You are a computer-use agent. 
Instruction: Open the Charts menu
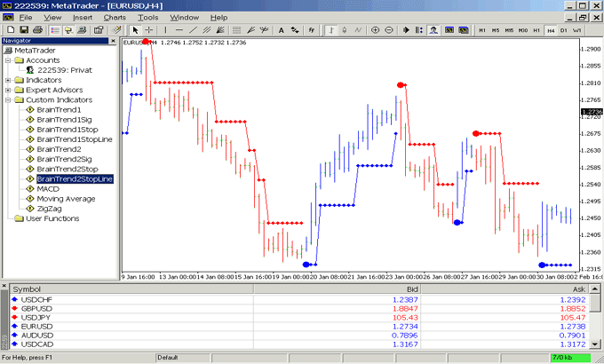click(x=115, y=17)
